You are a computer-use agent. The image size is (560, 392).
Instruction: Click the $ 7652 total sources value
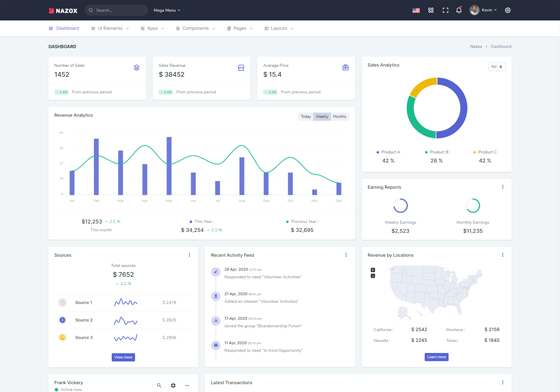(123, 275)
